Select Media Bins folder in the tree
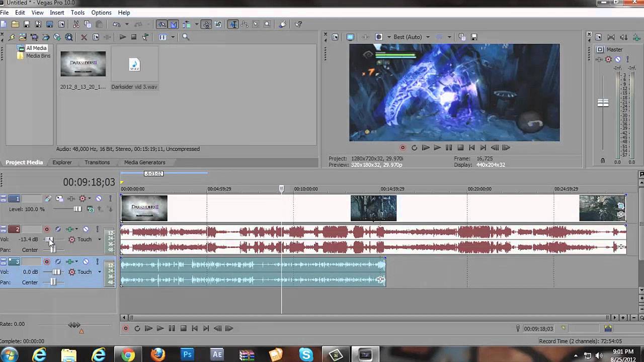Screen dimensions: 644x362 pyautogui.click(x=38, y=56)
